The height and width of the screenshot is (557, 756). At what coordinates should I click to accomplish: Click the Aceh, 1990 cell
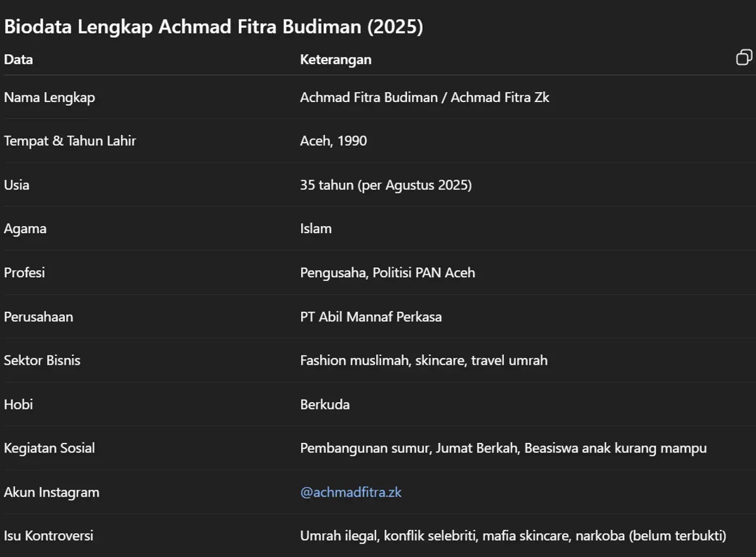pyautogui.click(x=334, y=141)
